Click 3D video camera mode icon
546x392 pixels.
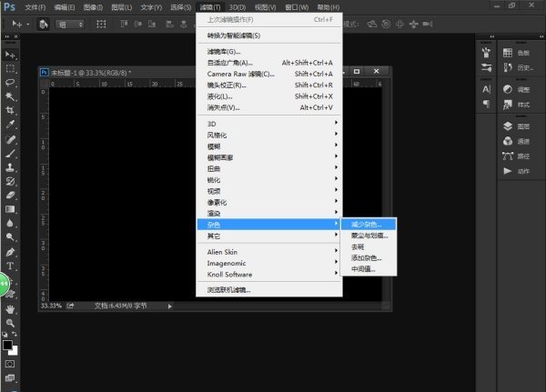coord(428,24)
